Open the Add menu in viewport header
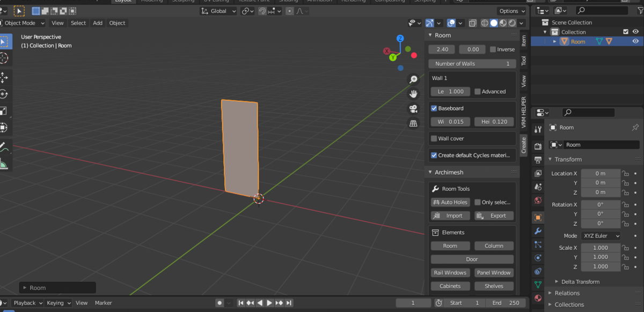This screenshot has height=312, width=644. point(98,23)
